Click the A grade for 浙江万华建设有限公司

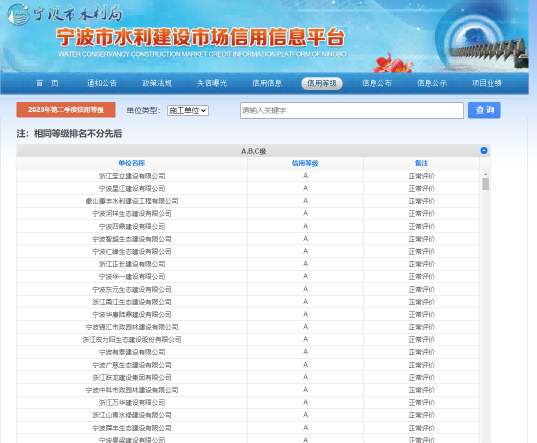pyautogui.click(x=305, y=402)
